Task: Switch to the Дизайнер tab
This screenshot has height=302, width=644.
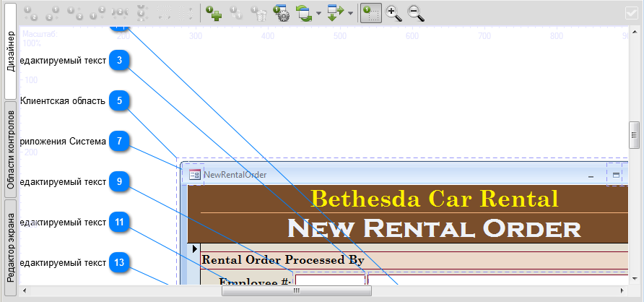Action: [10, 51]
